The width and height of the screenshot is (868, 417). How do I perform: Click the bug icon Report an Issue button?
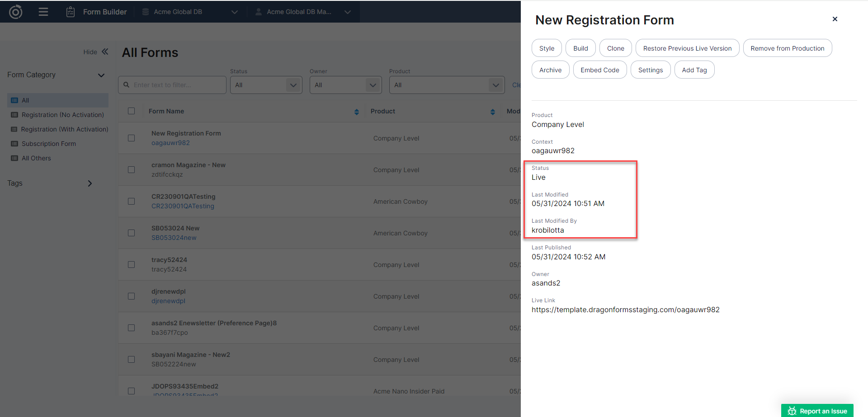coord(817,411)
